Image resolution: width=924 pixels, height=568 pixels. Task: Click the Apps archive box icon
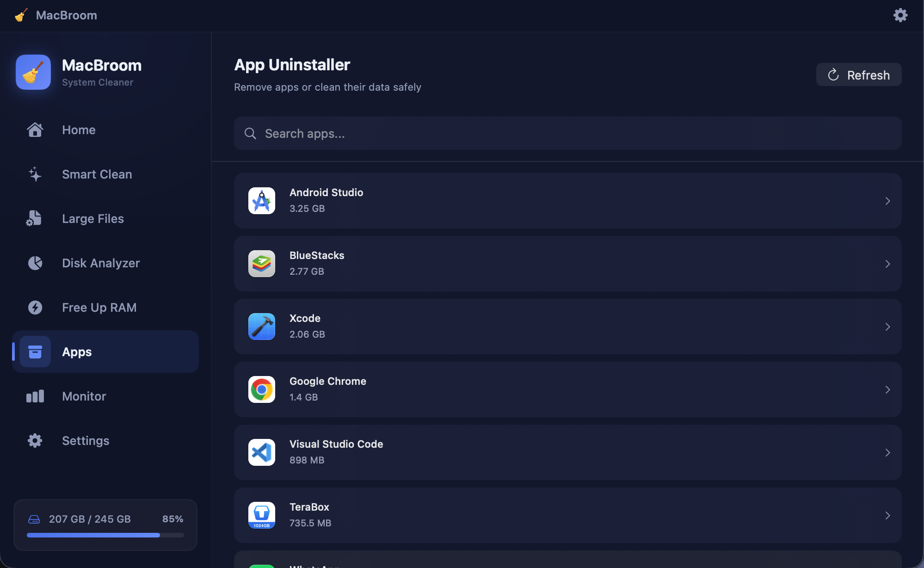click(35, 352)
